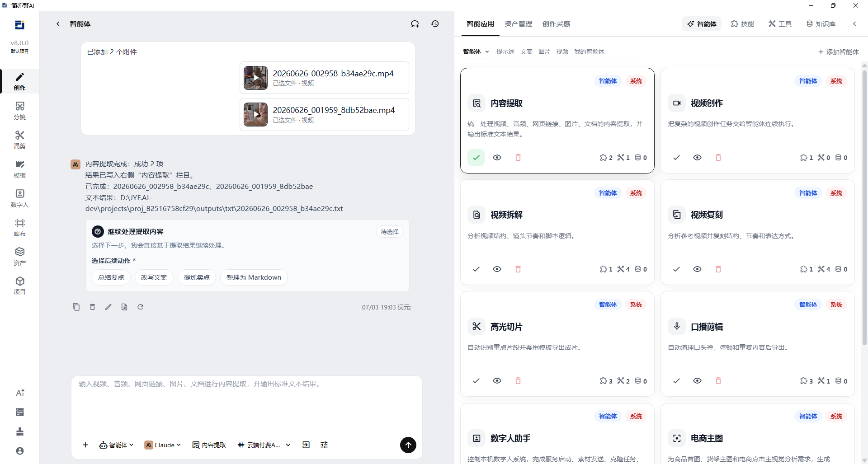
Task: Open the sliders settings icon in input bar
Action: point(324,445)
